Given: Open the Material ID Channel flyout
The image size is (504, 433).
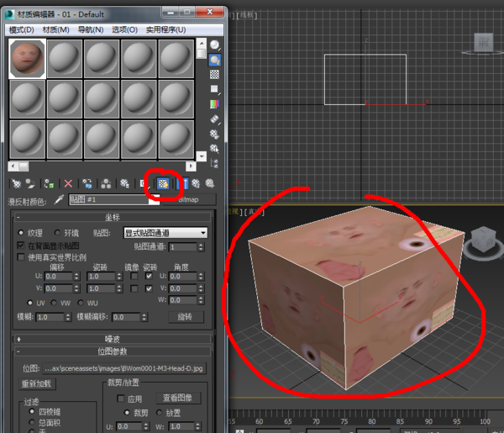Looking at the screenshot, I should pos(144,183).
